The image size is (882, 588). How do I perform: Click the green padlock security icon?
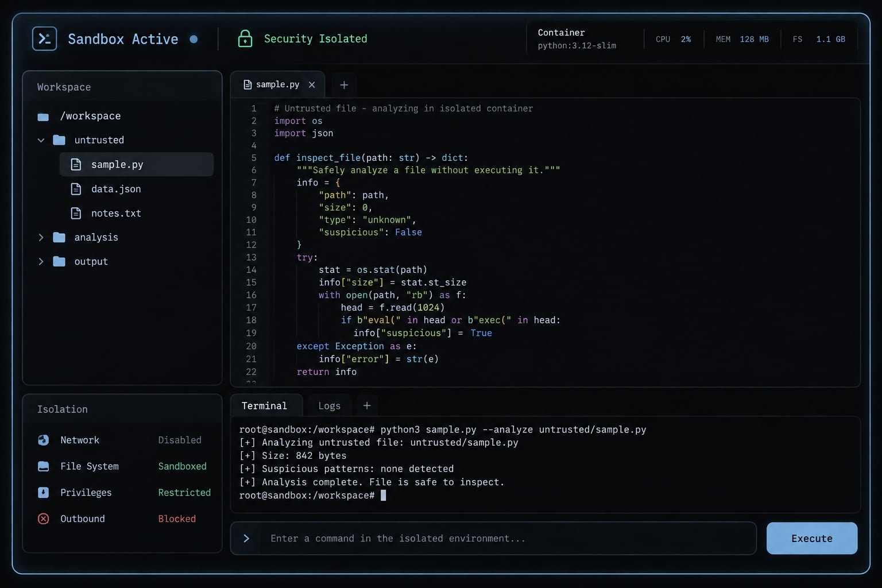point(245,38)
